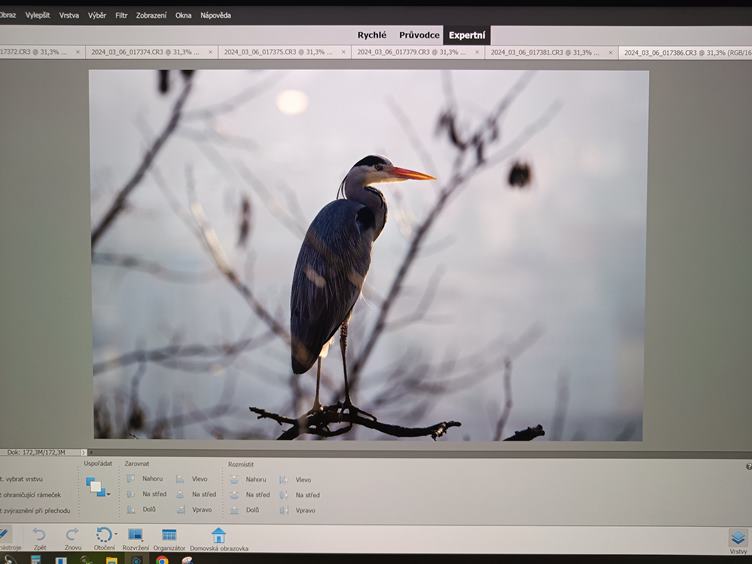Switch to document tab 2024_03_06_017381.CR3
This screenshot has width=752, height=564.
tap(551, 52)
